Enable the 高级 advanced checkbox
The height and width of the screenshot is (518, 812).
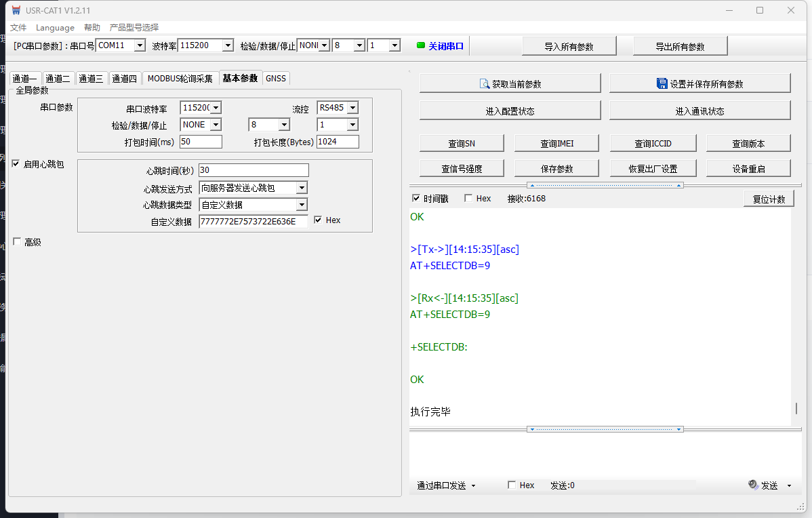click(16, 242)
